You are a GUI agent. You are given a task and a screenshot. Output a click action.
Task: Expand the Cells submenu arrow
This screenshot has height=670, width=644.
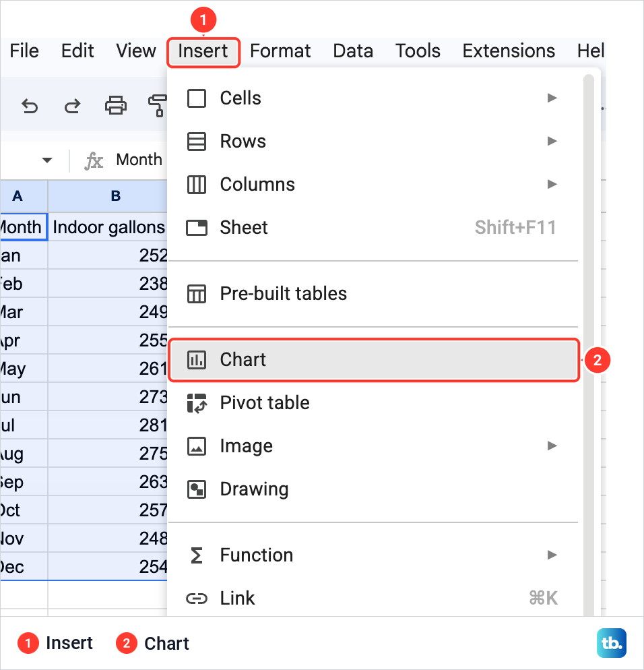point(552,98)
